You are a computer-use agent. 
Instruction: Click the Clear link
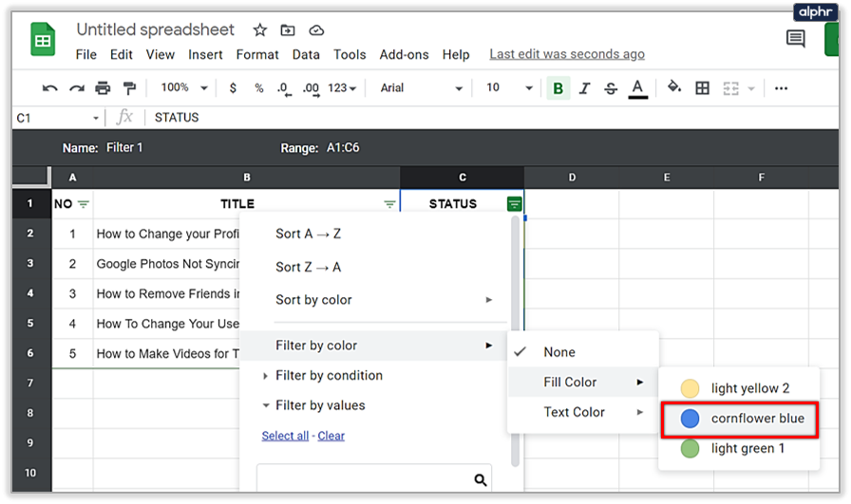click(x=331, y=436)
